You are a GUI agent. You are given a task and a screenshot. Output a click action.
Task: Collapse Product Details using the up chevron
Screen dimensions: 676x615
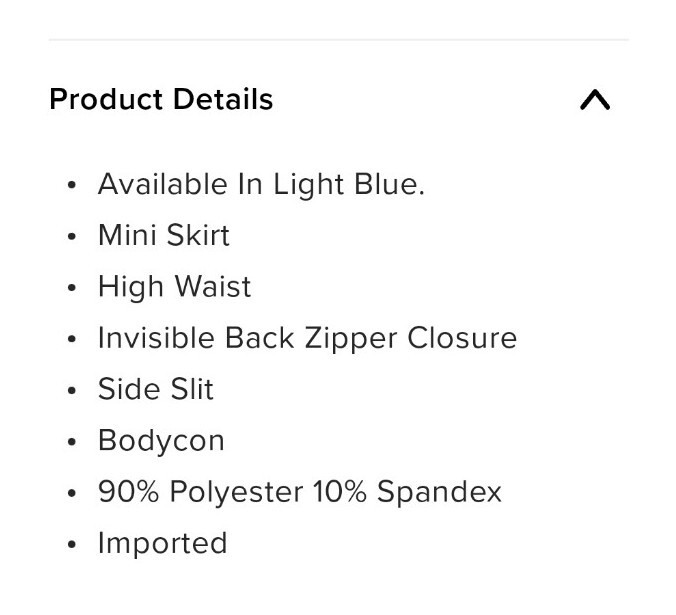pos(595,100)
